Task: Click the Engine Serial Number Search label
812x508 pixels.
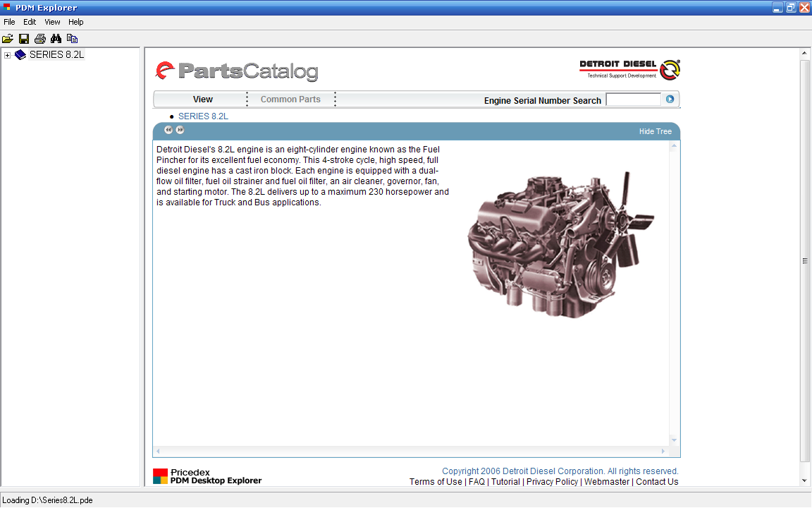Action: coord(542,101)
